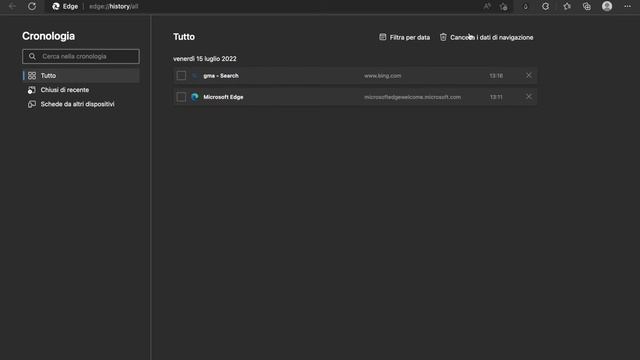Remove the gma - Search entry with X
640x360 pixels.
tap(529, 76)
